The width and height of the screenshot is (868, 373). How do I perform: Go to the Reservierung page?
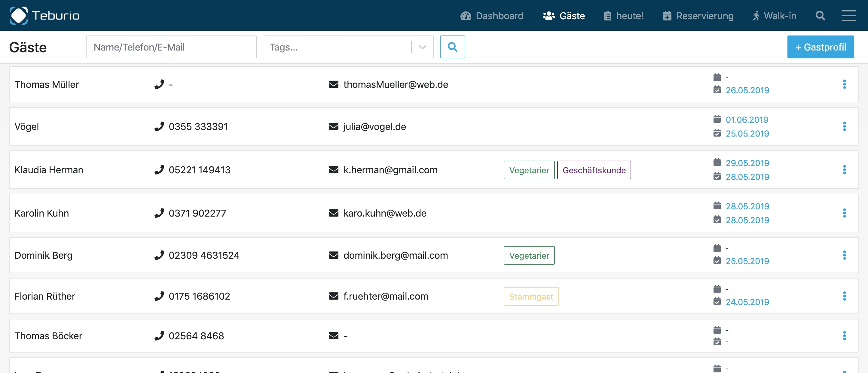pos(698,16)
